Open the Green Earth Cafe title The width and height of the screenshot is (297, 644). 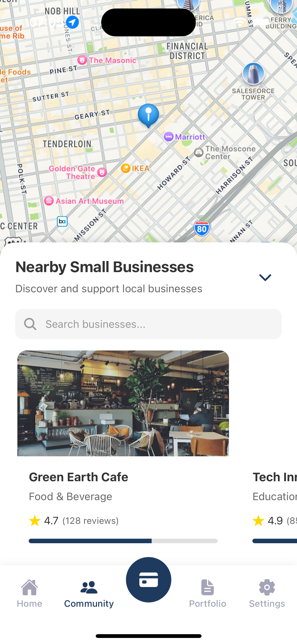[79, 477]
